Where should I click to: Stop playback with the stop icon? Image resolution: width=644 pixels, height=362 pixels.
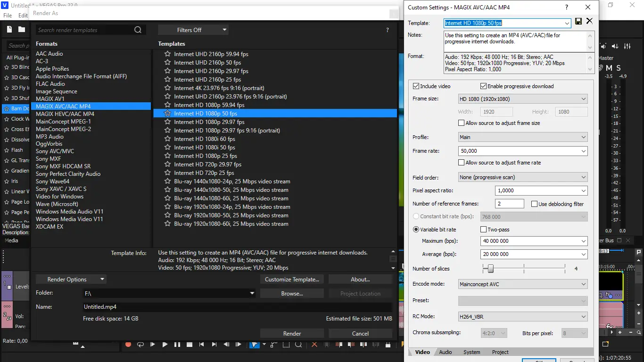click(x=190, y=345)
